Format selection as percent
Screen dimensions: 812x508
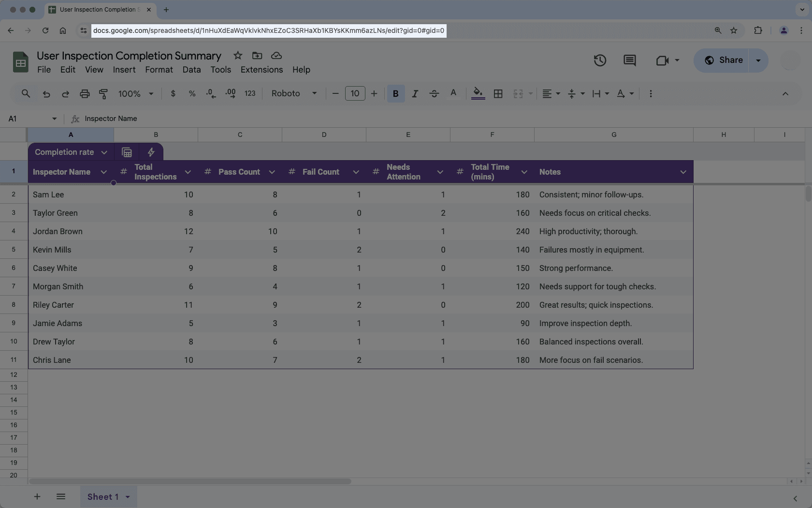192,93
